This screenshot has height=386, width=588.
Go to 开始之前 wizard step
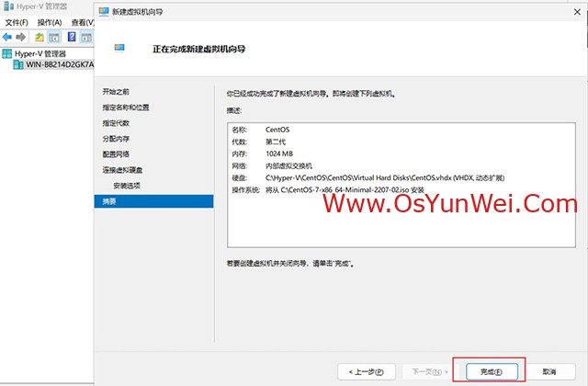[116, 92]
